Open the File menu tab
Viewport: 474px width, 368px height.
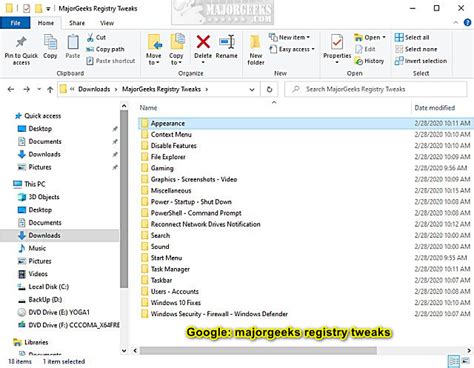(15, 23)
